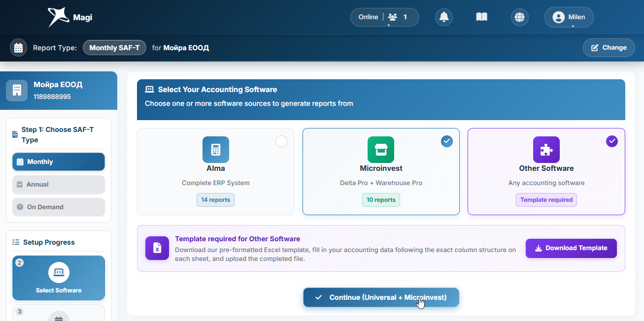Click the Change report type button

pyautogui.click(x=609, y=48)
